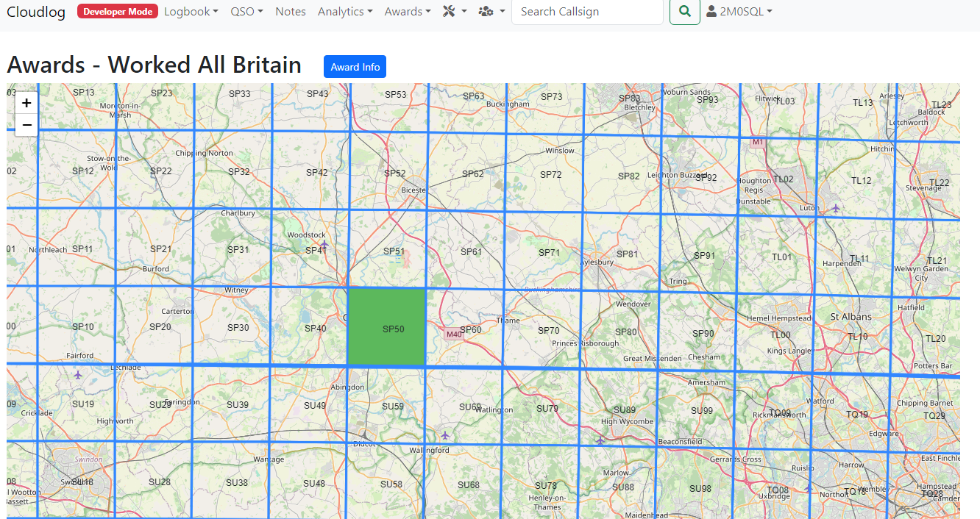Click the SP70 grid square label
The width and height of the screenshot is (980, 519).
548,331
